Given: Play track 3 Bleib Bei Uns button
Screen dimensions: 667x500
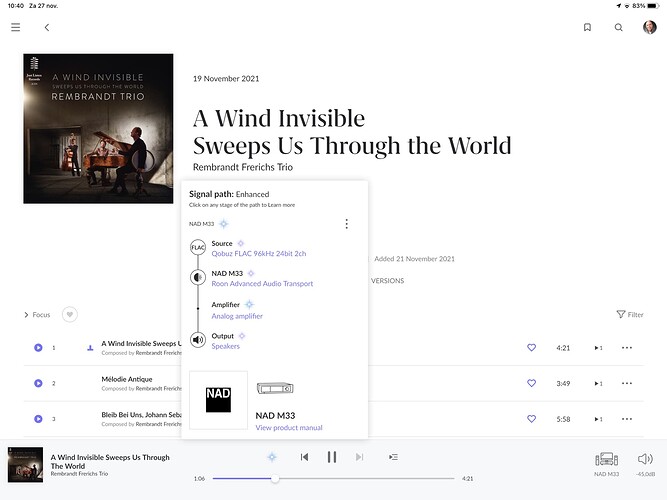Looking at the screenshot, I should [38, 419].
